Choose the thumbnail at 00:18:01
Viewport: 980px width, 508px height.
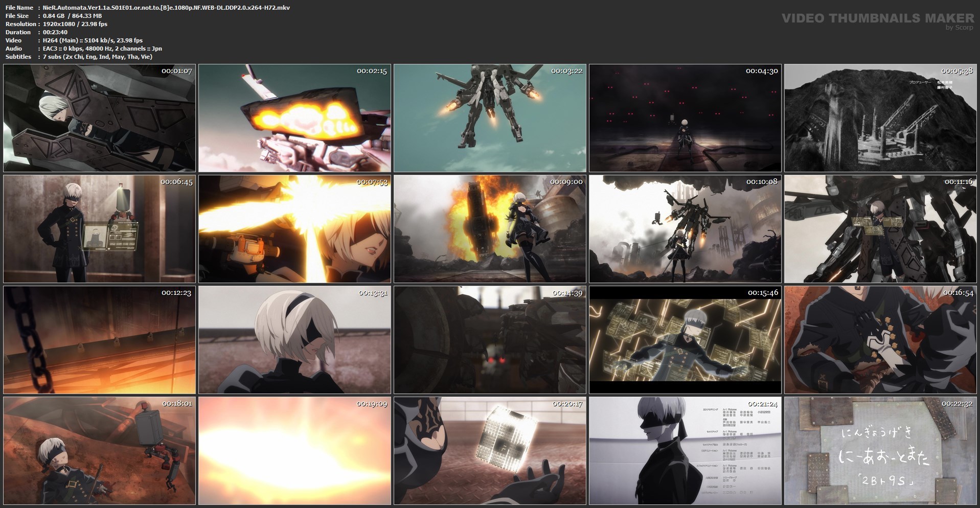pos(100,451)
